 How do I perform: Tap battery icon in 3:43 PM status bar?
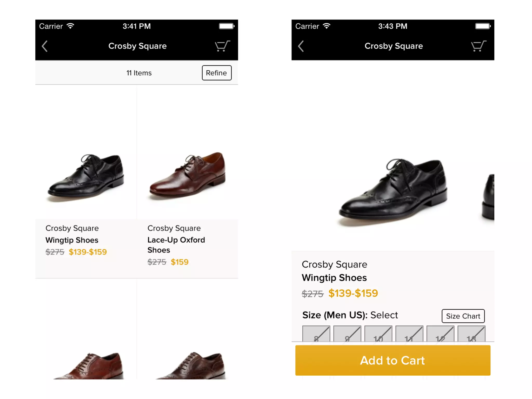[483, 26]
